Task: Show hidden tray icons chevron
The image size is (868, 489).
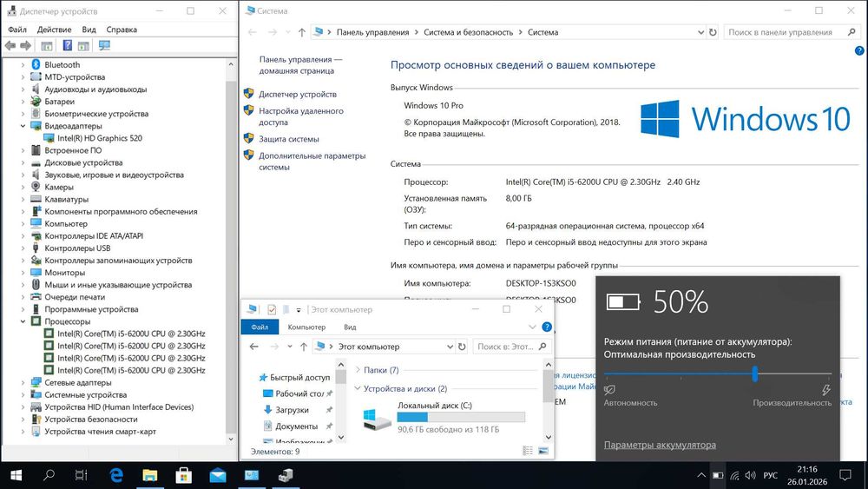Action: pyautogui.click(x=700, y=475)
